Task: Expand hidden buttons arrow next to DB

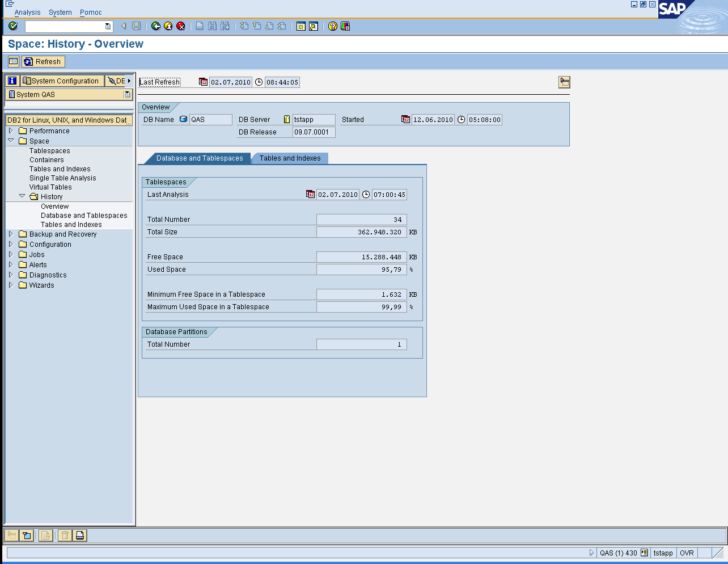Action: click(129, 81)
